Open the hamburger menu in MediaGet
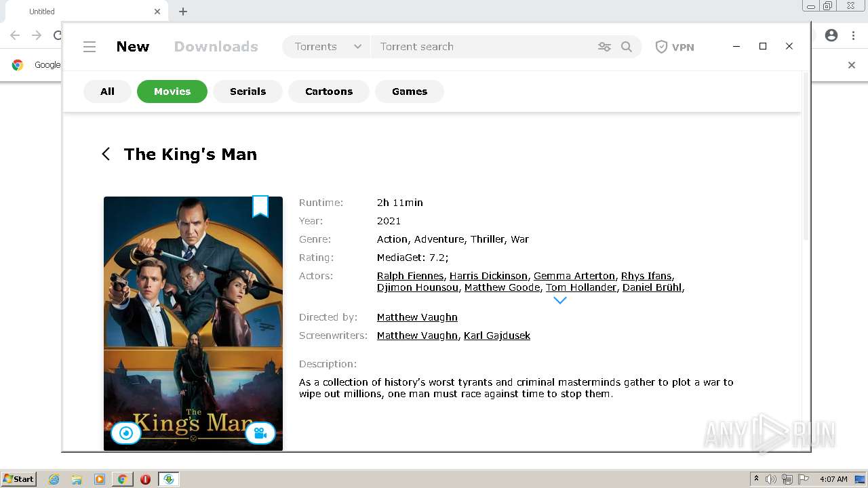The width and height of the screenshot is (868, 488). tap(90, 47)
